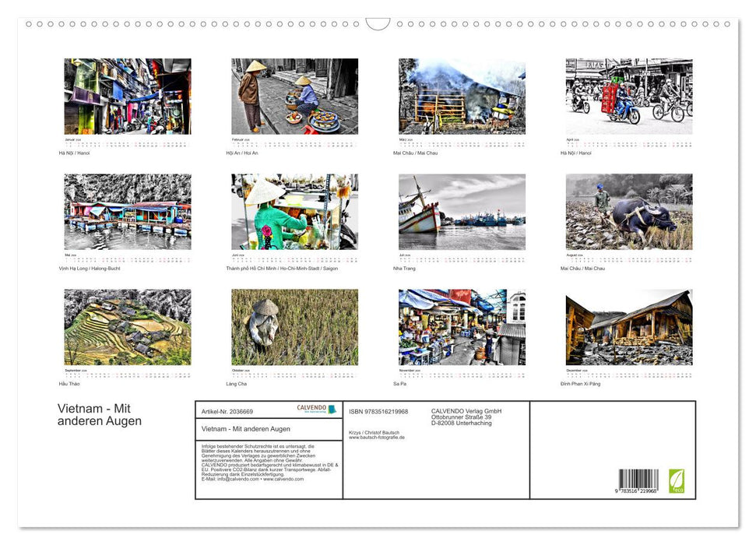Open the Sa Pa market photo

tap(462, 327)
